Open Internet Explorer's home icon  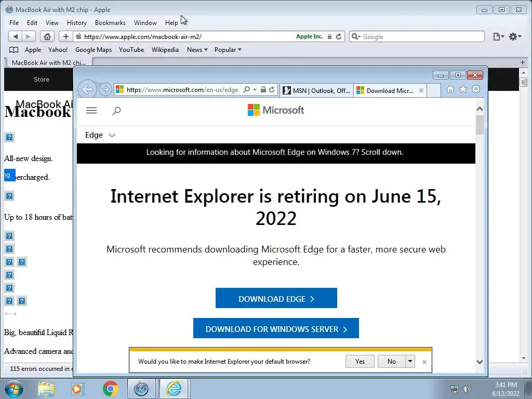tap(450, 89)
